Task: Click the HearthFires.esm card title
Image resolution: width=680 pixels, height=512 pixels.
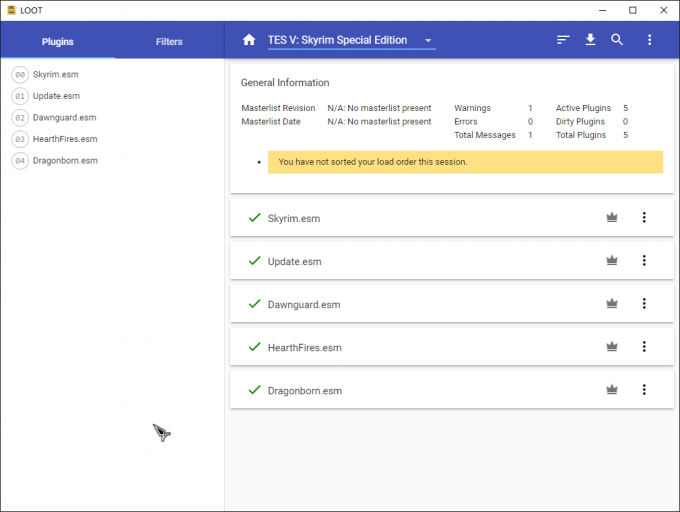Action: 304,348
